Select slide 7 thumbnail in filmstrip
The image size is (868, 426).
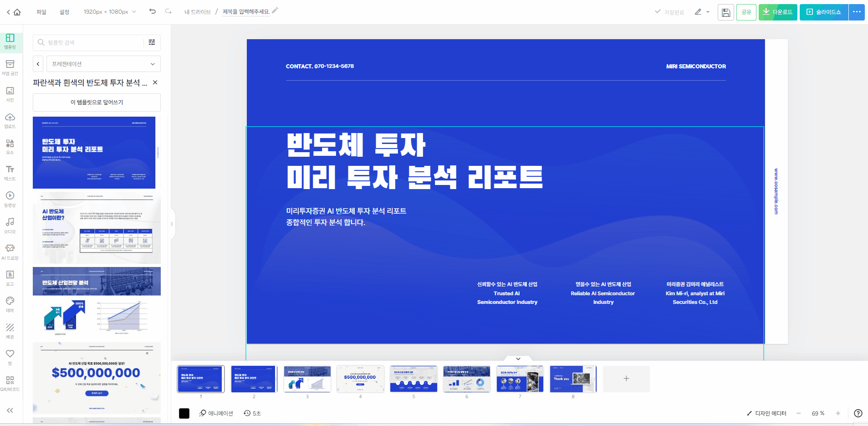(x=520, y=379)
